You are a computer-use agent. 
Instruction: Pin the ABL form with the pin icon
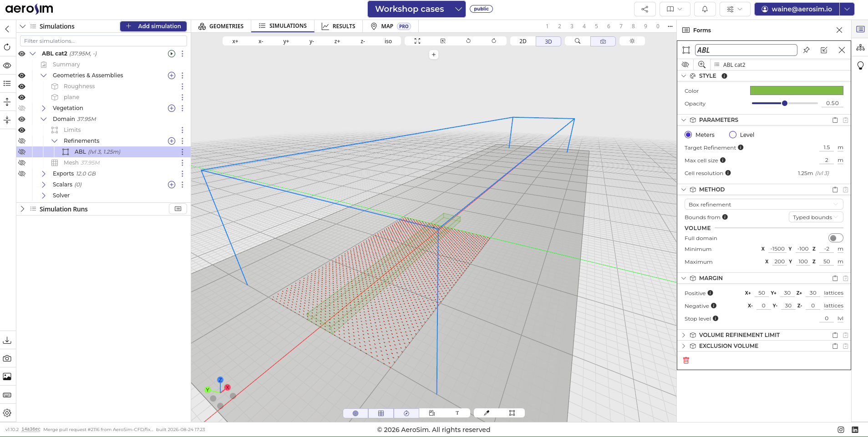(x=807, y=50)
